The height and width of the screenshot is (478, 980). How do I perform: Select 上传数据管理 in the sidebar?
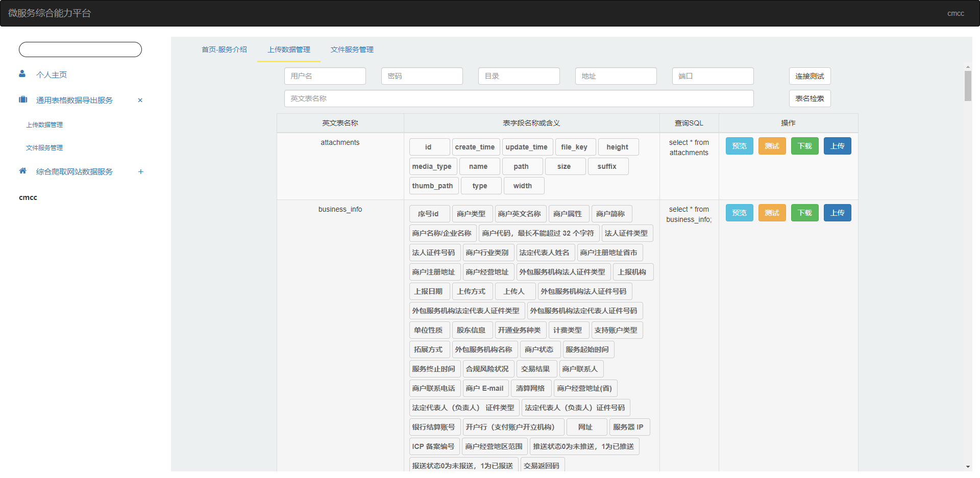click(44, 124)
